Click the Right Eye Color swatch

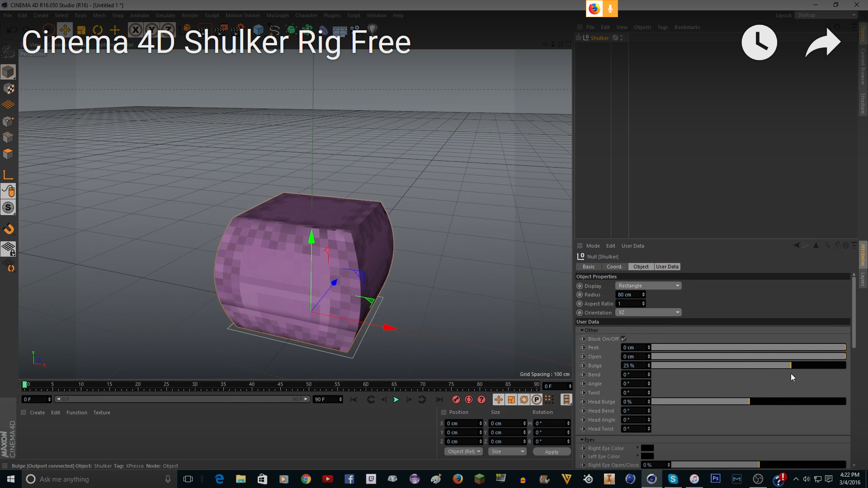pyautogui.click(x=647, y=448)
